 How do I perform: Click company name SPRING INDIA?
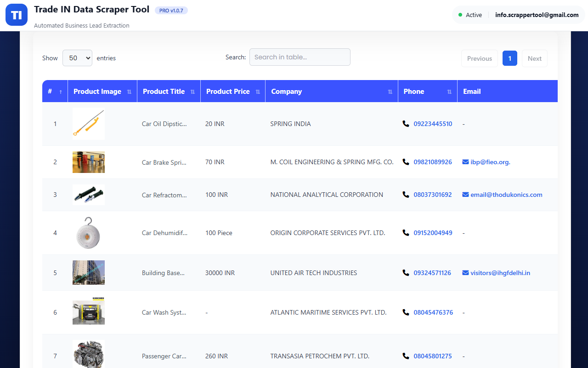pyautogui.click(x=290, y=124)
